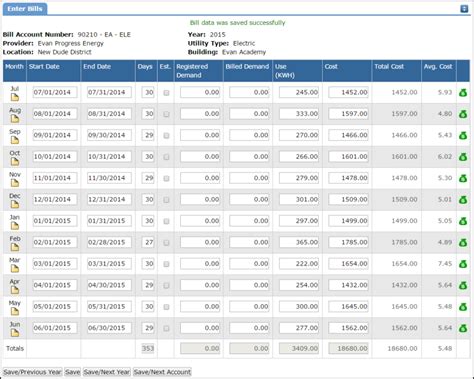Viewport: 474px width, 379px height.
Task: Check the Est. box for Nov
Action: point(166,179)
